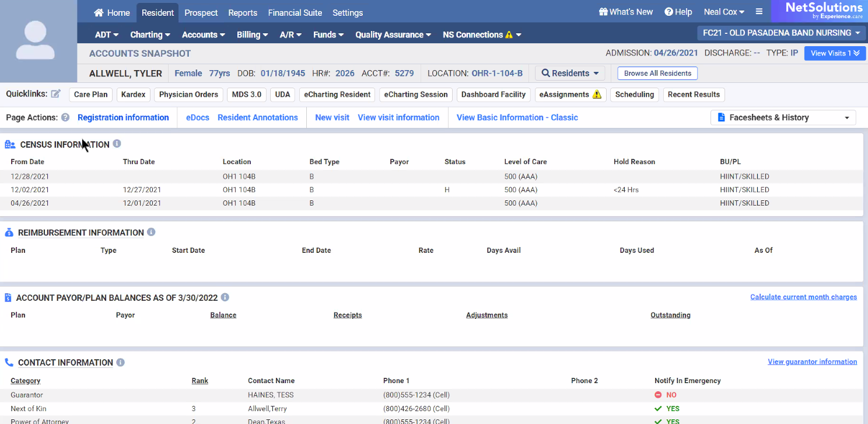Open the eDocs page action link

pyautogui.click(x=198, y=117)
